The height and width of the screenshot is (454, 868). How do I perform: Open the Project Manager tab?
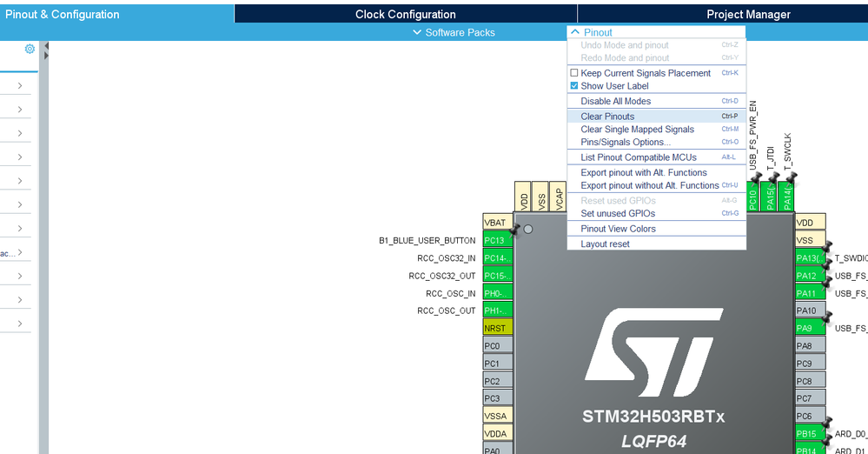pos(748,15)
